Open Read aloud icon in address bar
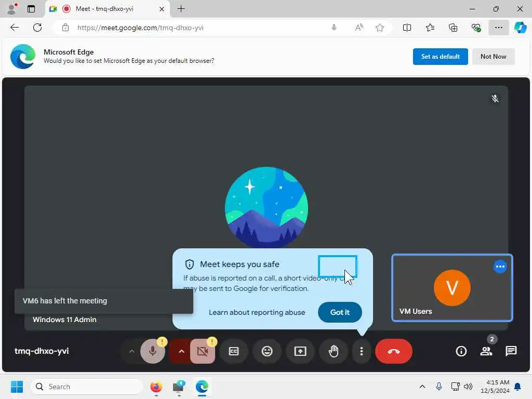Screen dimensions: 532x399 pyautogui.click(x=359, y=28)
